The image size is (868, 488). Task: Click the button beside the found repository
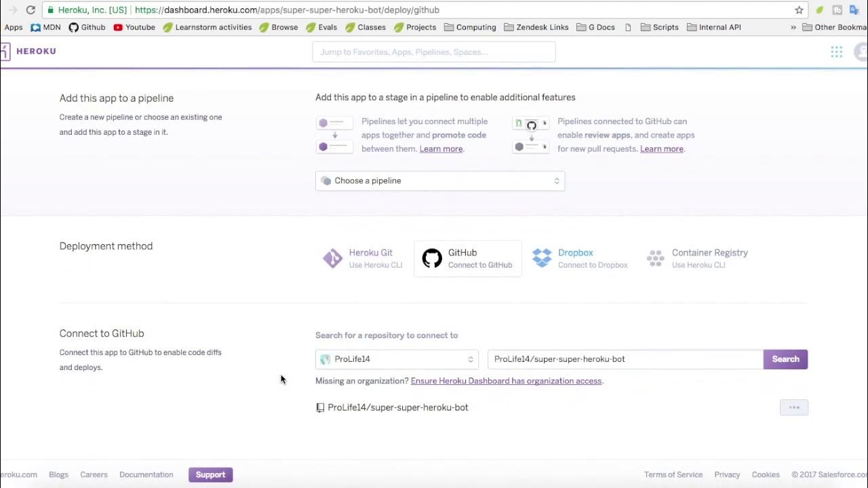click(794, 407)
